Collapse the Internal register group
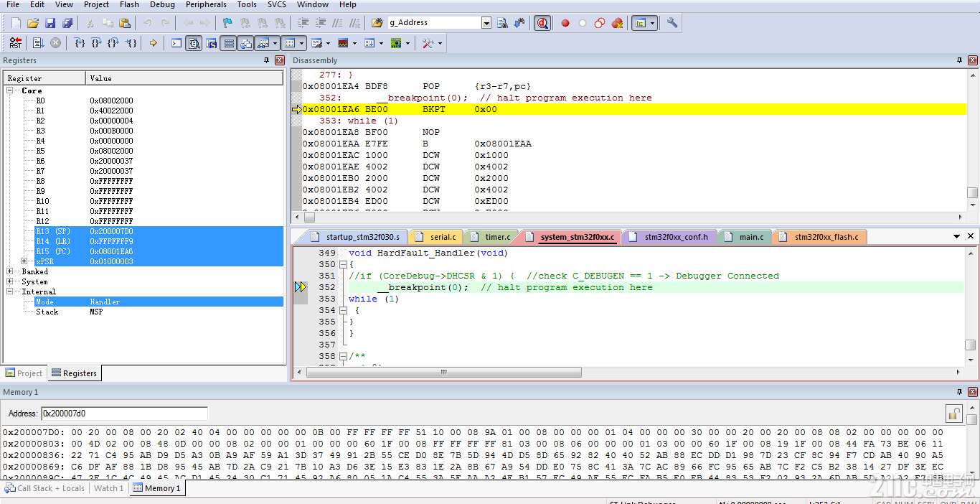980x504 pixels. tap(10, 291)
